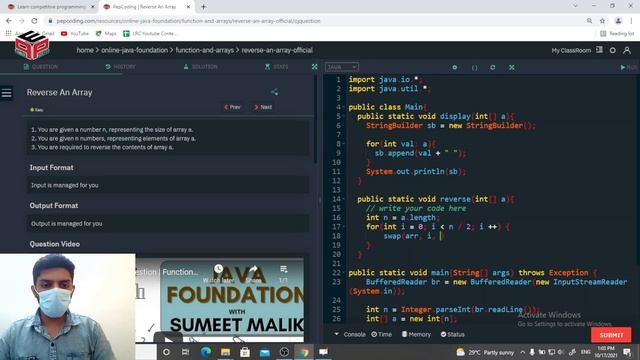Open Microsoft Edge from taskbar
This screenshot has width=640, height=360.
(x=205, y=351)
